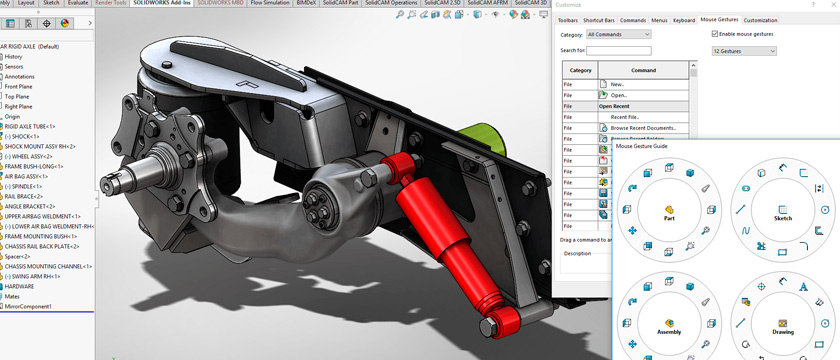Toggle the Enable mouse gestures checkbox

(715, 34)
